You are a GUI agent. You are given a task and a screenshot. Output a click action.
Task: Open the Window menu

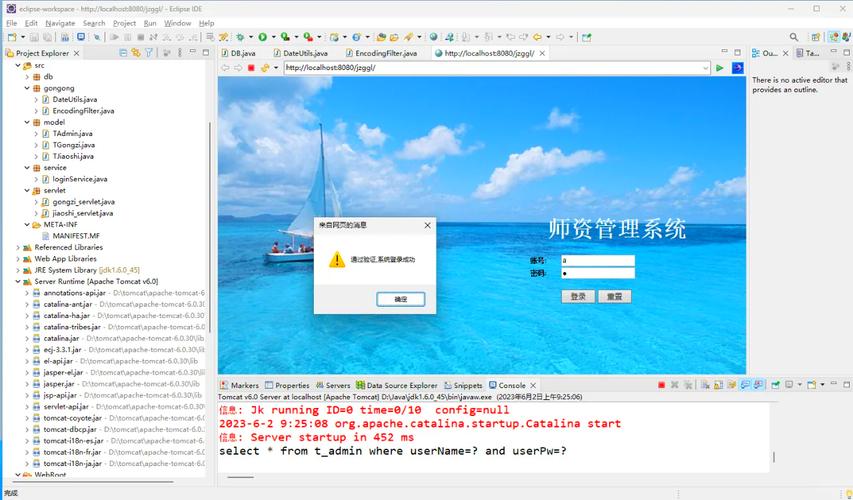coord(177,23)
